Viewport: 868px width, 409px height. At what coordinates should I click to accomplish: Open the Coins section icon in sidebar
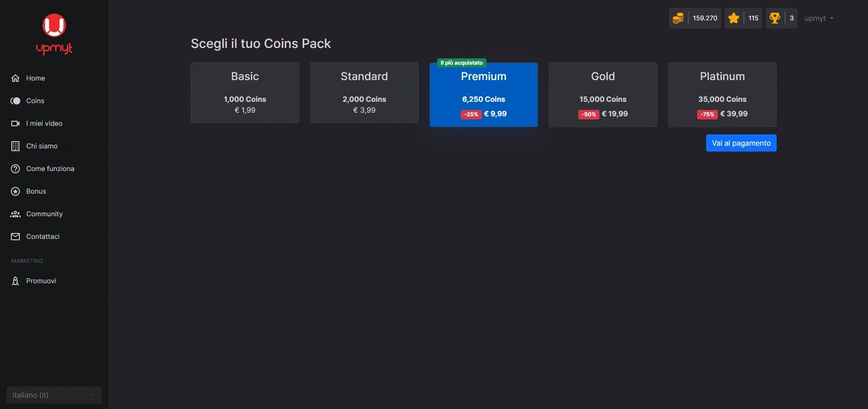(15, 100)
